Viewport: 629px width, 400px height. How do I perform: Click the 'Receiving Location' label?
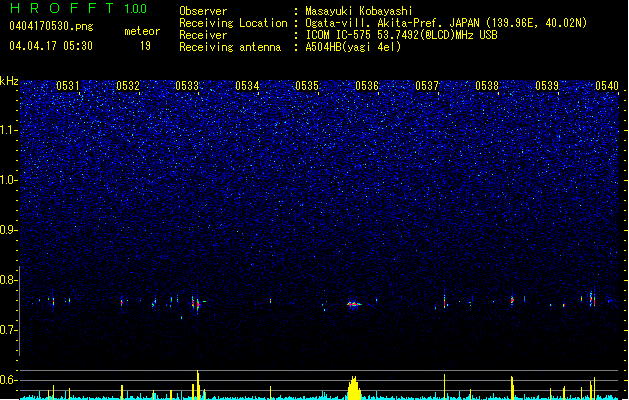coord(233,23)
